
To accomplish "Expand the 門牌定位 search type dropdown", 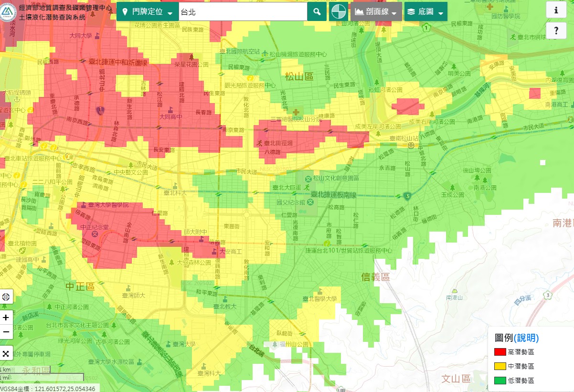I will coord(148,12).
